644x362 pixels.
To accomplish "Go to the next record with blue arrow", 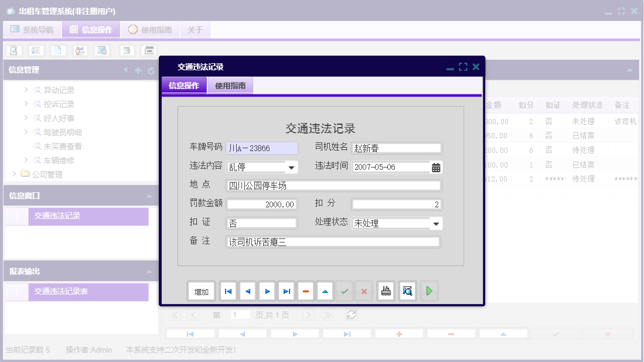I will [x=266, y=291].
